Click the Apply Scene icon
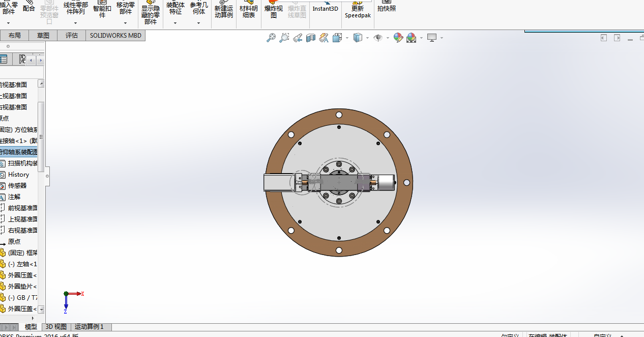The image size is (644, 337). click(x=411, y=38)
